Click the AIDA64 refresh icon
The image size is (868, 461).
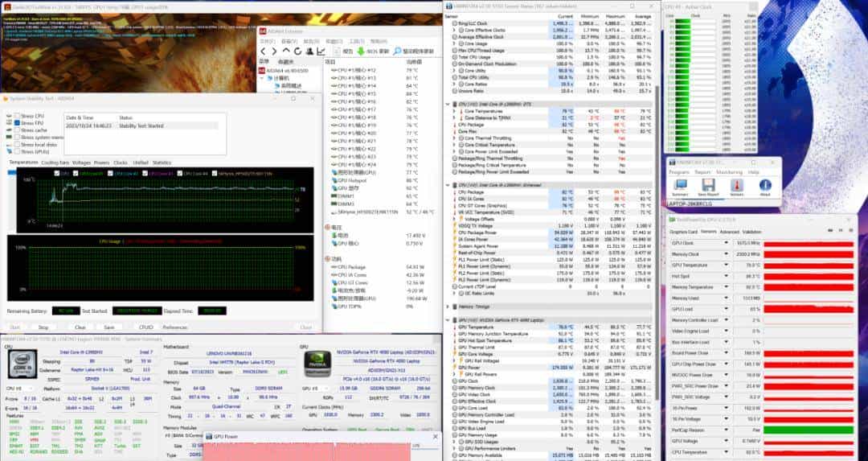[x=299, y=51]
